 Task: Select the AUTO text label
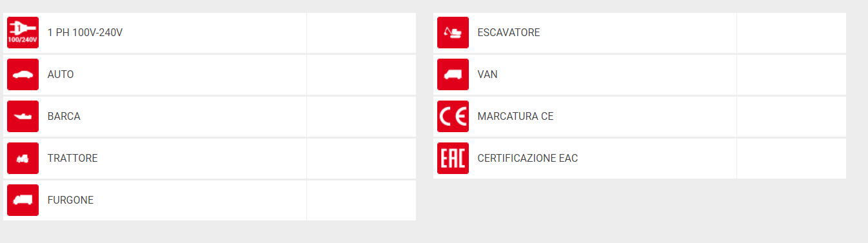tap(61, 74)
